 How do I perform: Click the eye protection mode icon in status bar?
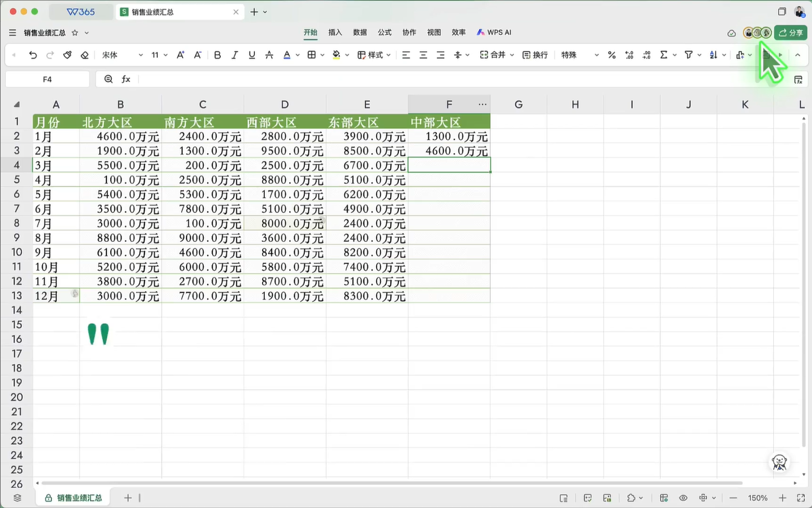(683, 498)
